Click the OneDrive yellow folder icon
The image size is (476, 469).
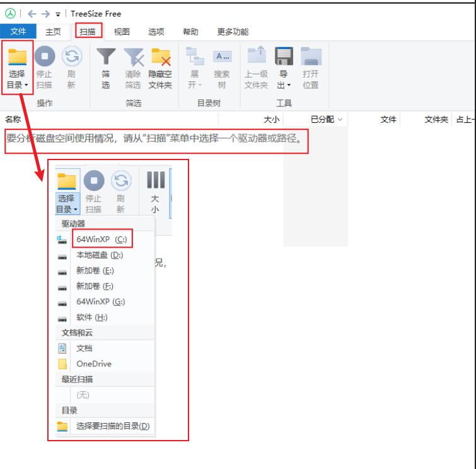(x=62, y=364)
